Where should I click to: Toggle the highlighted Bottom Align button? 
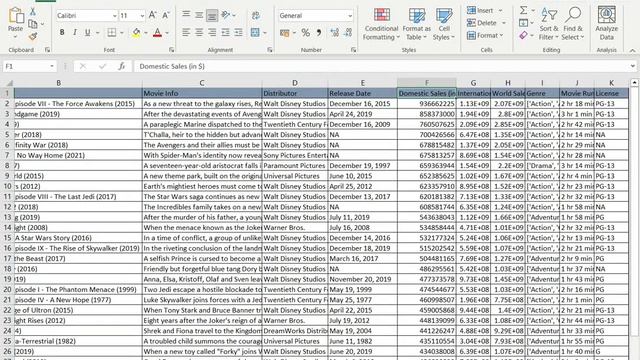click(x=212, y=16)
